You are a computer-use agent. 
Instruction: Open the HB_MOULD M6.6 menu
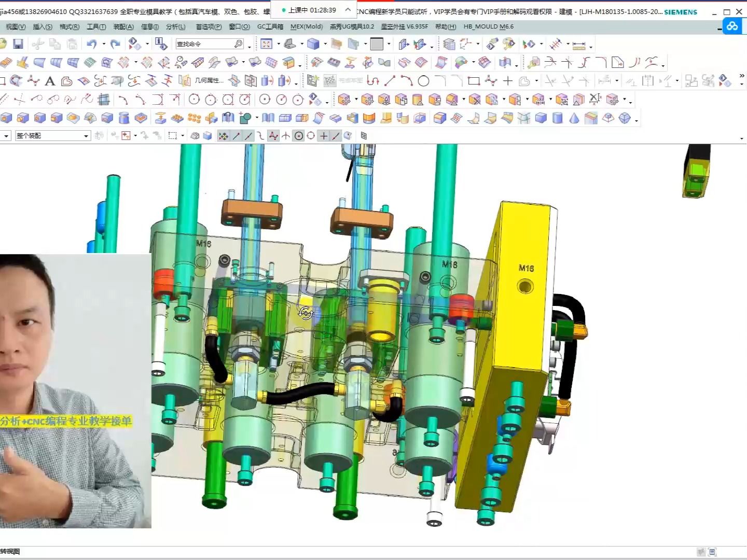tap(489, 26)
